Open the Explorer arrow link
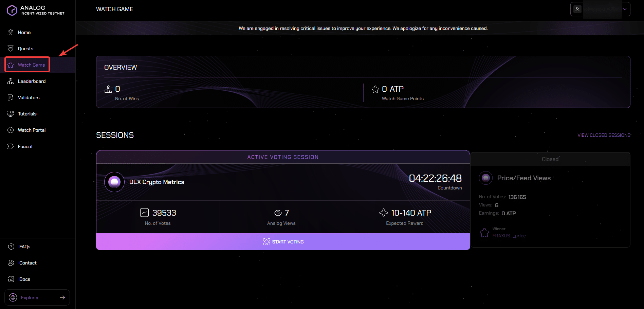Viewport: 644px width, 309px height. [62, 297]
